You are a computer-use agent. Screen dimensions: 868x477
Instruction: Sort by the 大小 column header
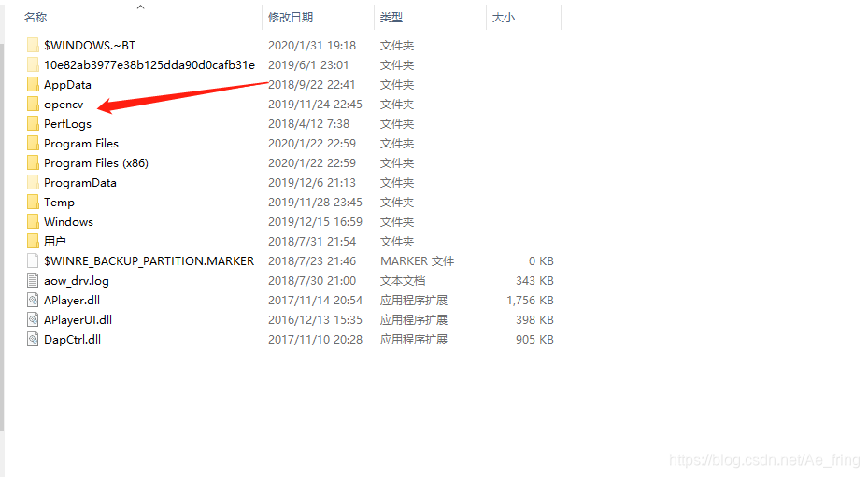[x=504, y=17]
